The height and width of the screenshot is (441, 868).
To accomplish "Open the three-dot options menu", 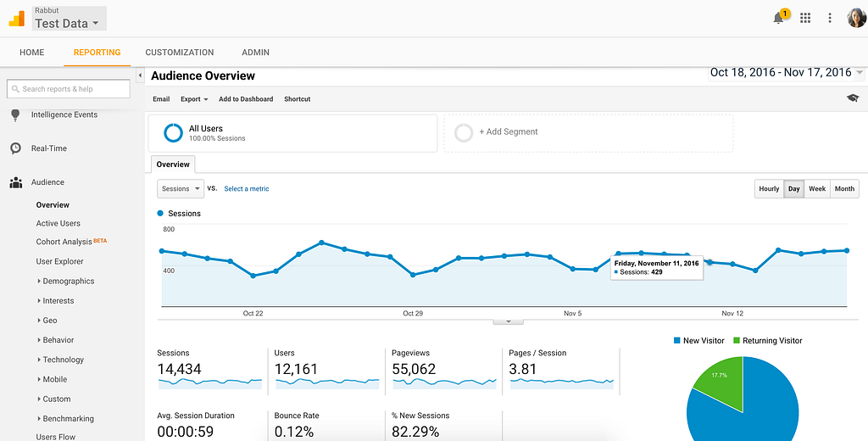I will (x=829, y=18).
